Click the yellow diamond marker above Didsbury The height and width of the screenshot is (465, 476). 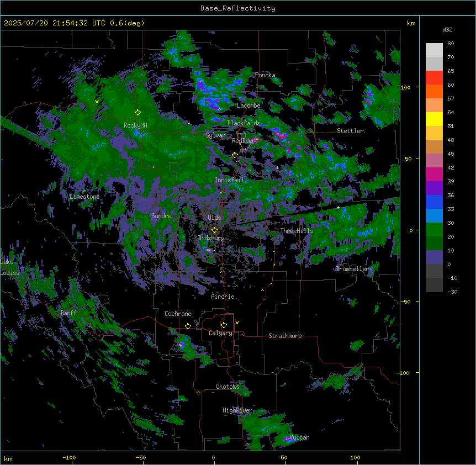[215, 230]
